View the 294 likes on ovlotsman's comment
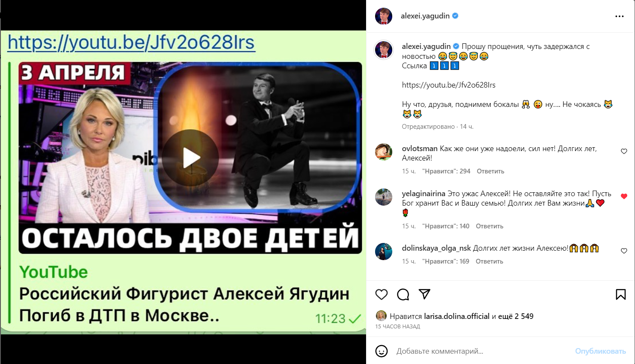The image size is (635, 364). click(x=446, y=171)
